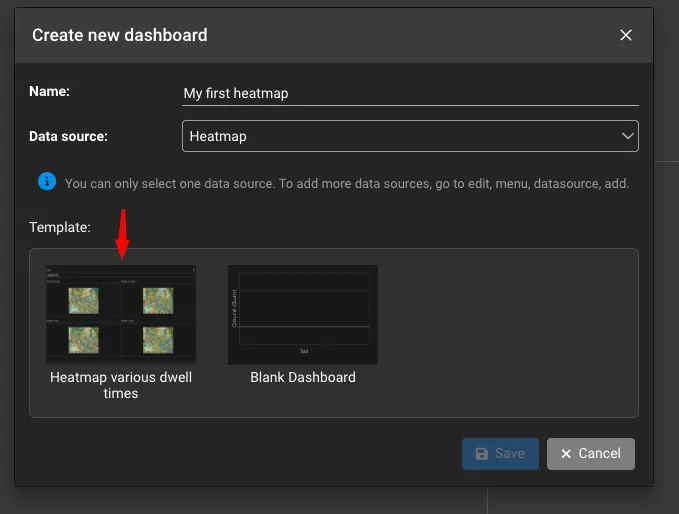Click the Cancel button
The image size is (679, 514).
(x=591, y=454)
